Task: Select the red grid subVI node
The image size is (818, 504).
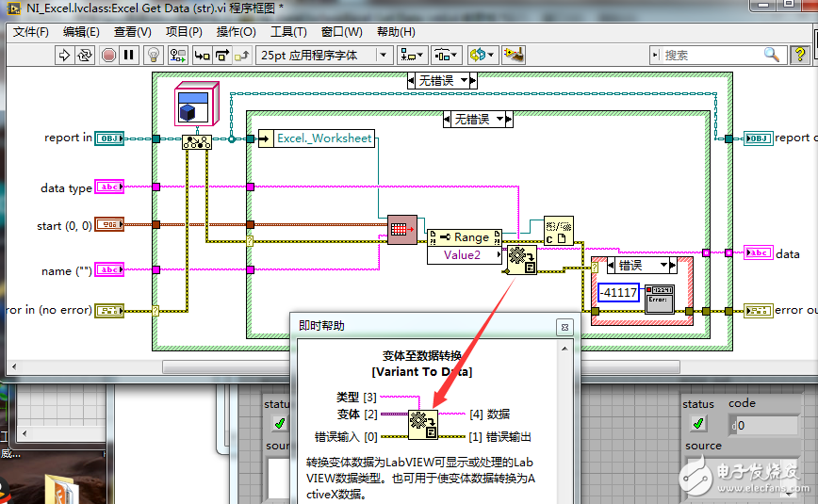Action: 402,230
